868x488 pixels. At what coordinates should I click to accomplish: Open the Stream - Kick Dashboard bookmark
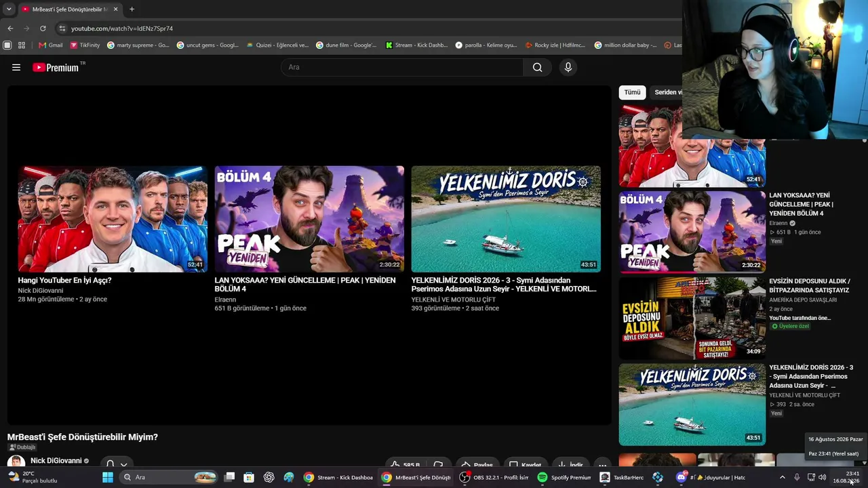[416, 45]
